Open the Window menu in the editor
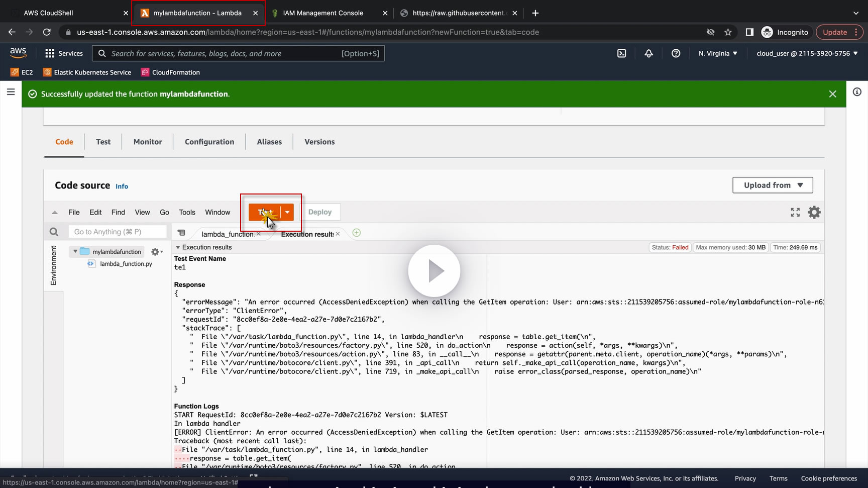The width and height of the screenshot is (868, 488). tap(218, 212)
